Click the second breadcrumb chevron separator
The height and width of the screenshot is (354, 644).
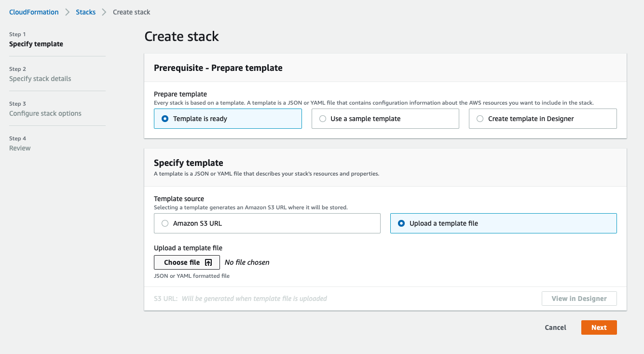104,12
